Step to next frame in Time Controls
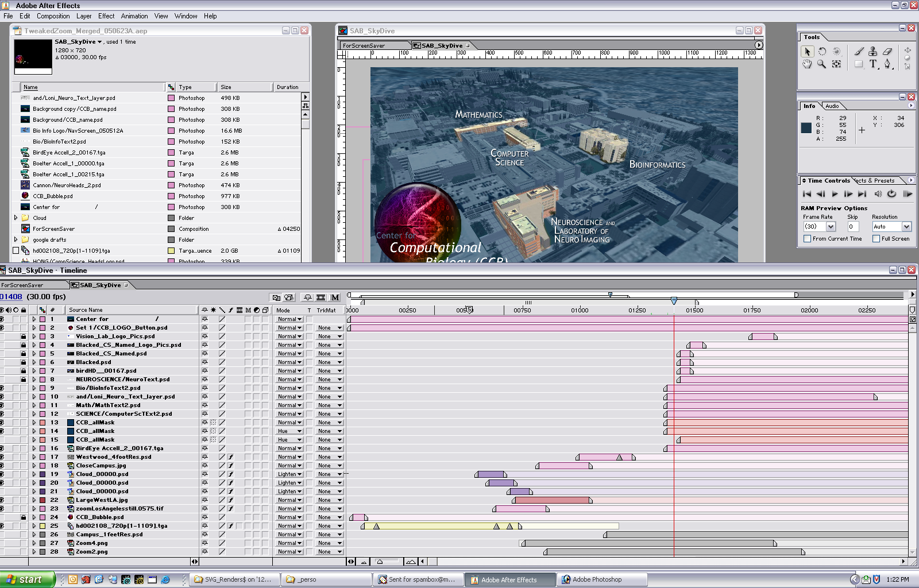The height and width of the screenshot is (588, 919). pyautogui.click(x=848, y=194)
